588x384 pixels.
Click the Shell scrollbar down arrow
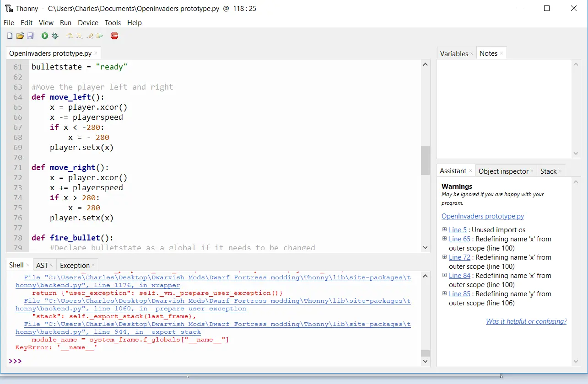[x=425, y=361]
